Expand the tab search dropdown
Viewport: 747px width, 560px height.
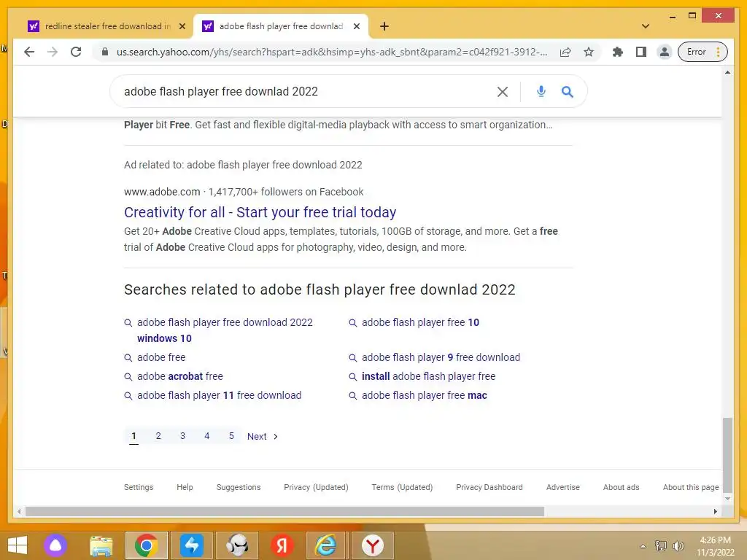click(x=646, y=26)
